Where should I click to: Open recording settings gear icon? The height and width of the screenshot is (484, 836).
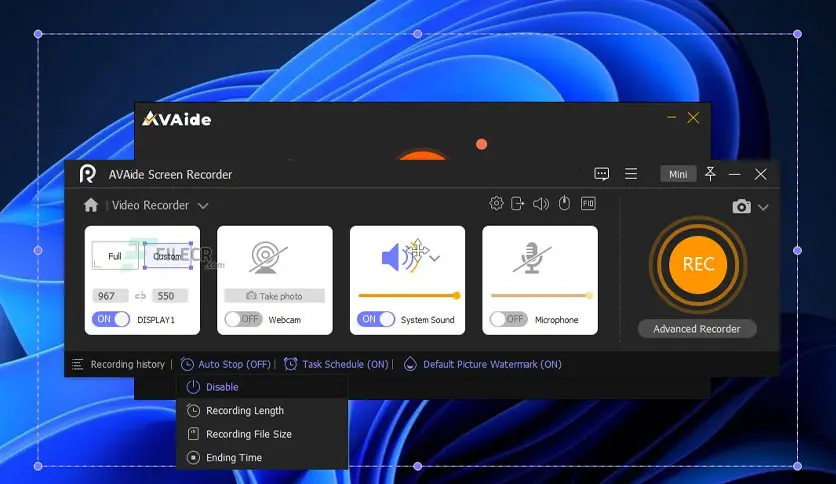[496, 203]
